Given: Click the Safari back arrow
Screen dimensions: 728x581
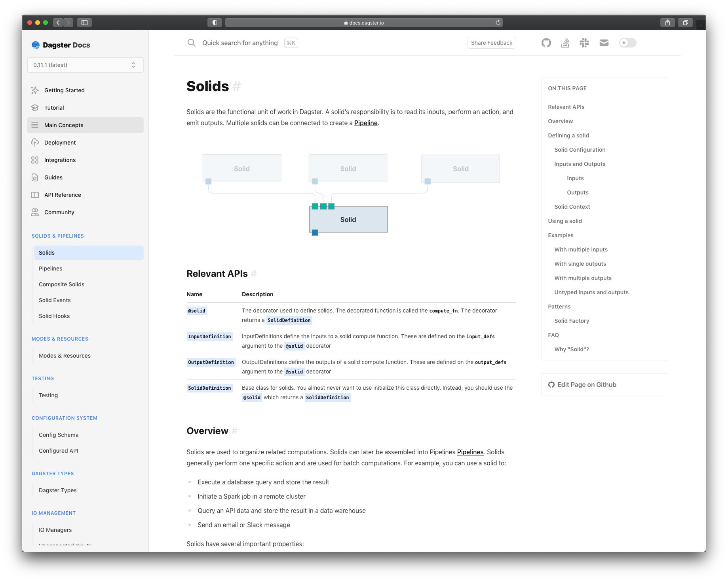Looking at the screenshot, I should [x=58, y=23].
